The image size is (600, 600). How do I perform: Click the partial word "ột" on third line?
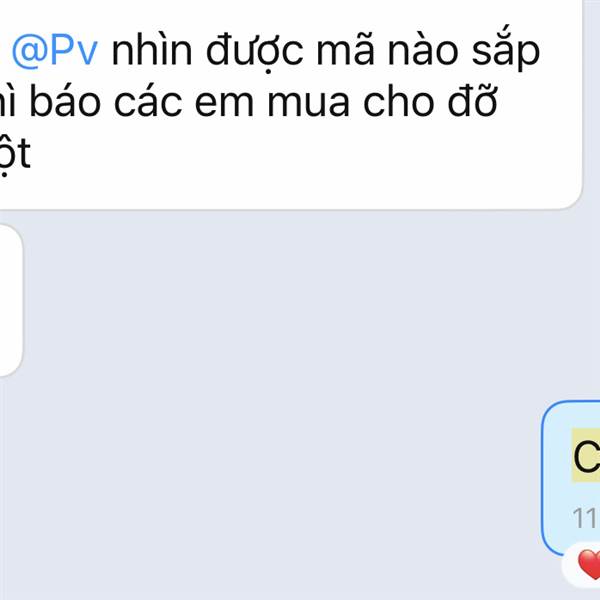[x=15, y=155]
